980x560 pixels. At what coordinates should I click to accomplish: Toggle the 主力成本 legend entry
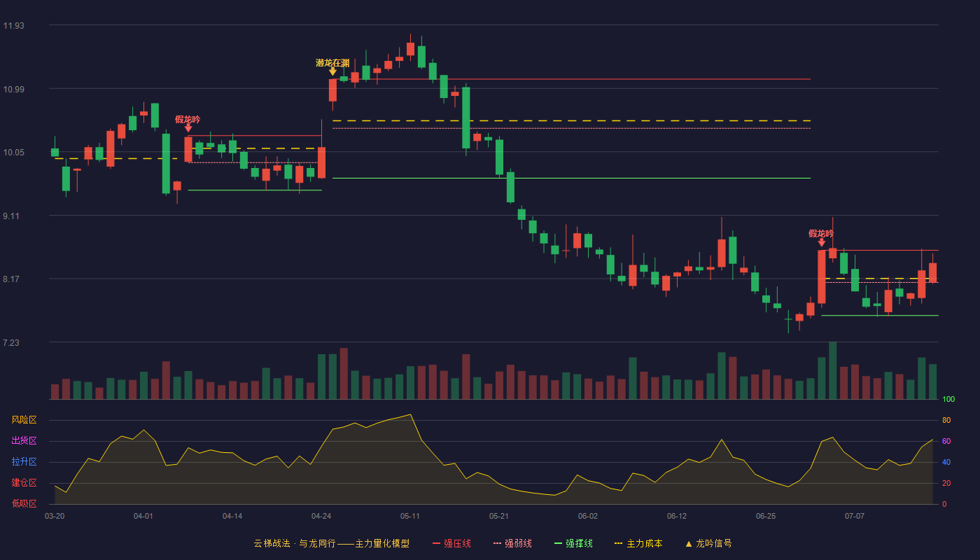638,543
